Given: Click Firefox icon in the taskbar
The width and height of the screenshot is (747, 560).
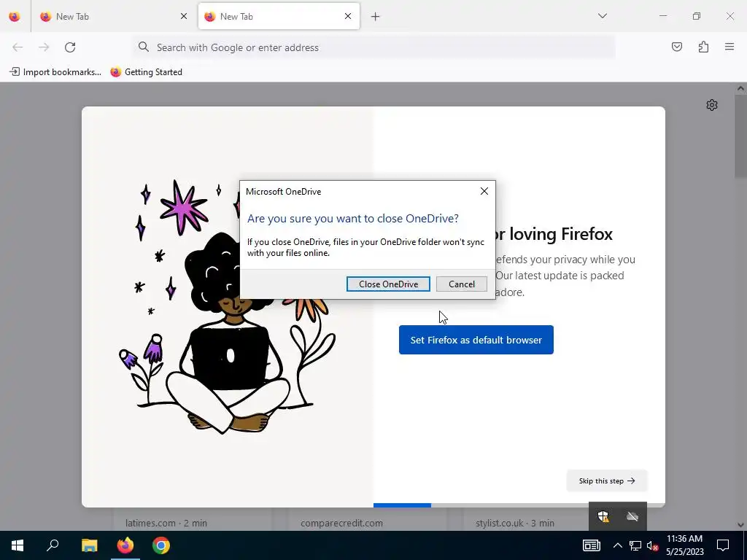Looking at the screenshot, I should tap(125, 545).
